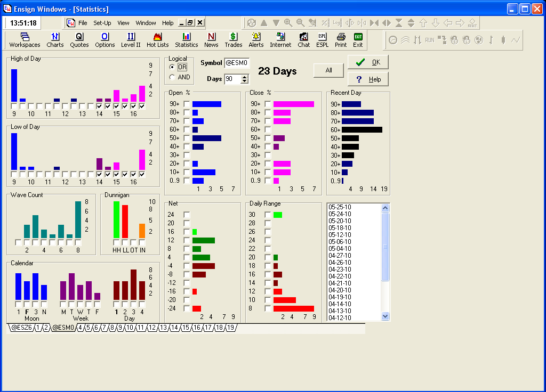
Task: Select date 04-27-10 in the list
Action: (x=340, y=256)
